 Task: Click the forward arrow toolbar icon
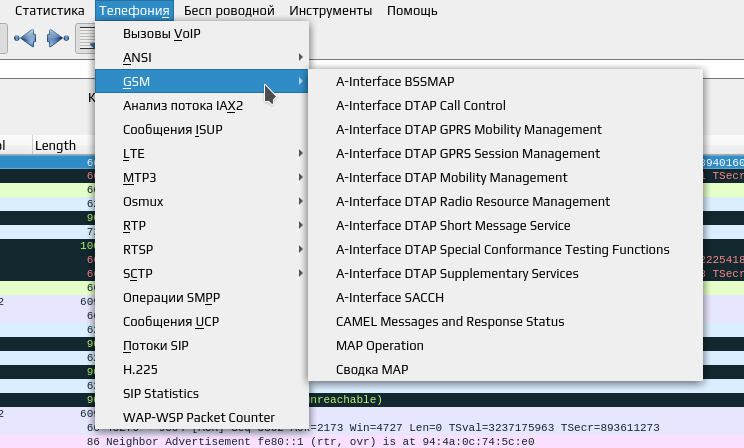coord(58,38)
